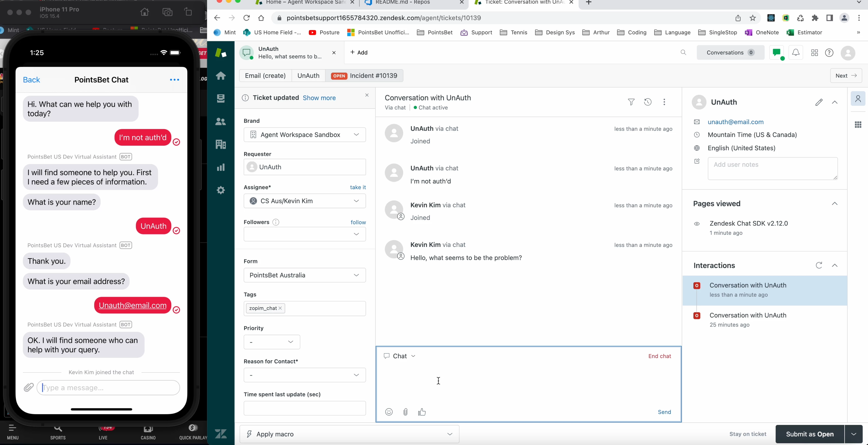Attach file with paperclip in chat composer
868x445 pixels.
405,412
